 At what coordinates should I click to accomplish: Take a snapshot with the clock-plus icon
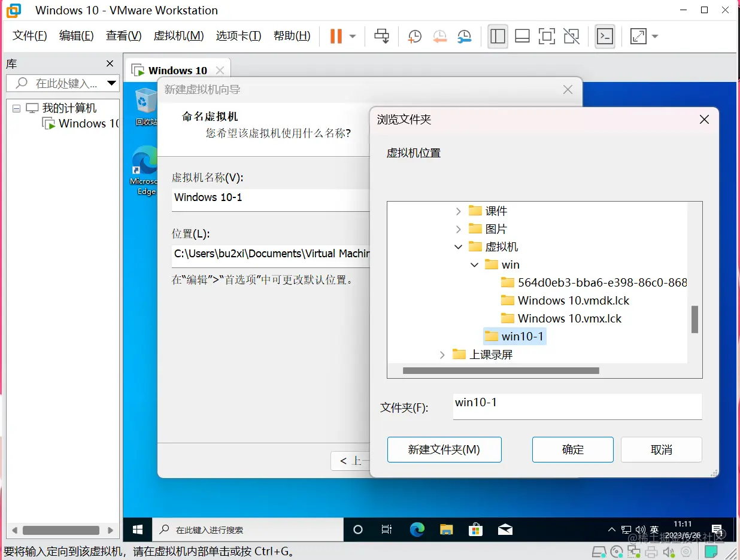click(414, 36)
